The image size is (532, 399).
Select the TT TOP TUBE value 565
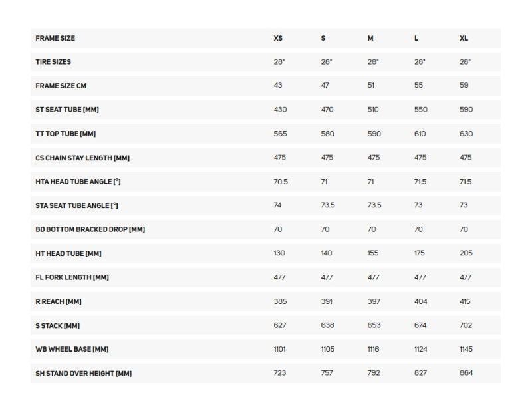[x=280, y=134]
